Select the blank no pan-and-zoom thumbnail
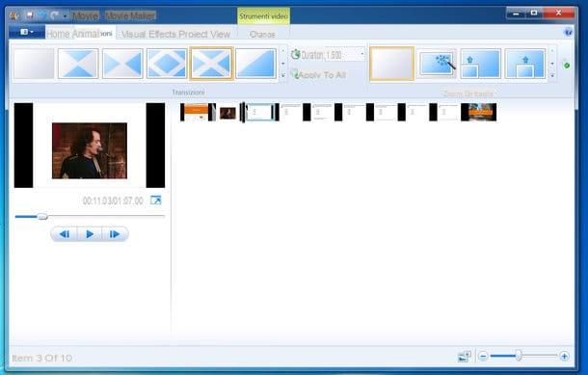The width and height of the screenshot is (588, 375). (392, 64)
